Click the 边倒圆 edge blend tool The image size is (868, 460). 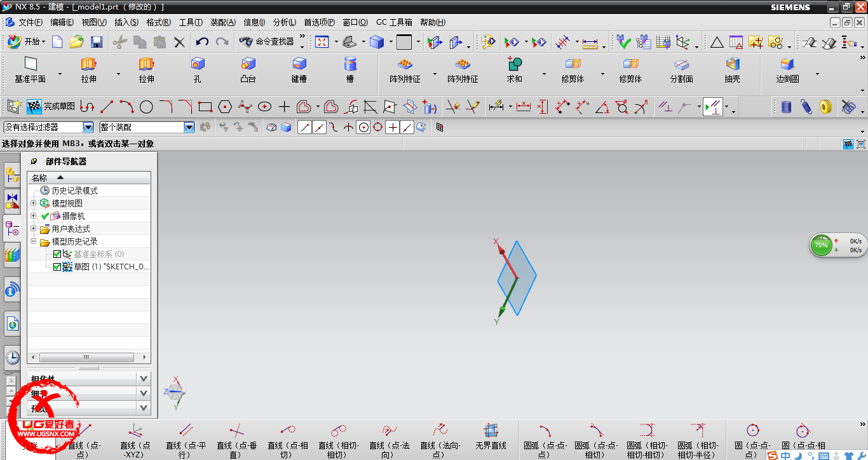[x=787, y=70]
